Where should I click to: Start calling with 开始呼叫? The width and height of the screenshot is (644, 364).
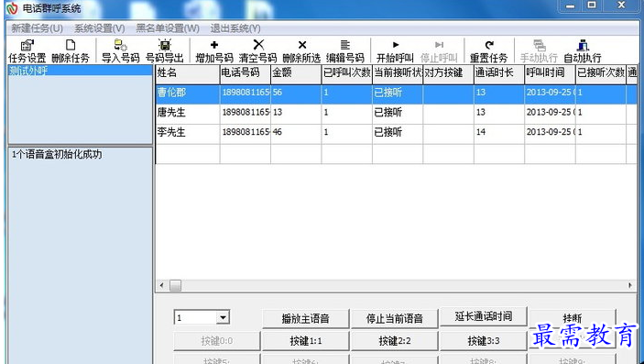point(395,51)
